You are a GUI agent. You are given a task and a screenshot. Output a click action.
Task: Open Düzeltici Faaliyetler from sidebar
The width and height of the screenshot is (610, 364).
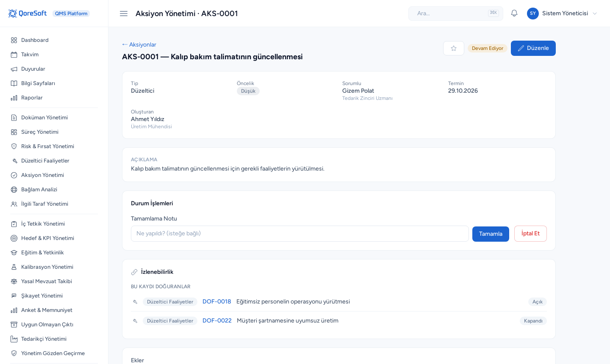click(54, 161)
